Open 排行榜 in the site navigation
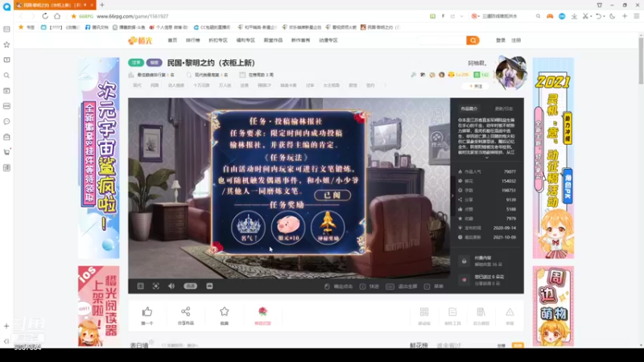This screenshot has height=362, width=644. tap(192, 40)
